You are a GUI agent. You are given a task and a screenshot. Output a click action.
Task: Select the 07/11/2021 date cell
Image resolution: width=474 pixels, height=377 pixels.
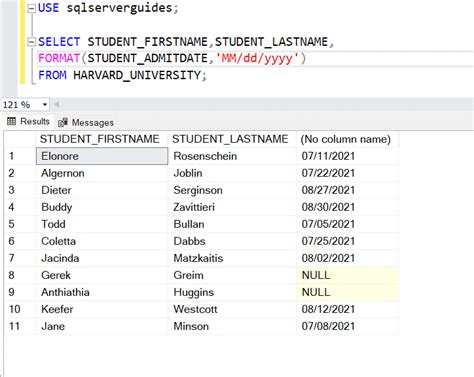347,156
